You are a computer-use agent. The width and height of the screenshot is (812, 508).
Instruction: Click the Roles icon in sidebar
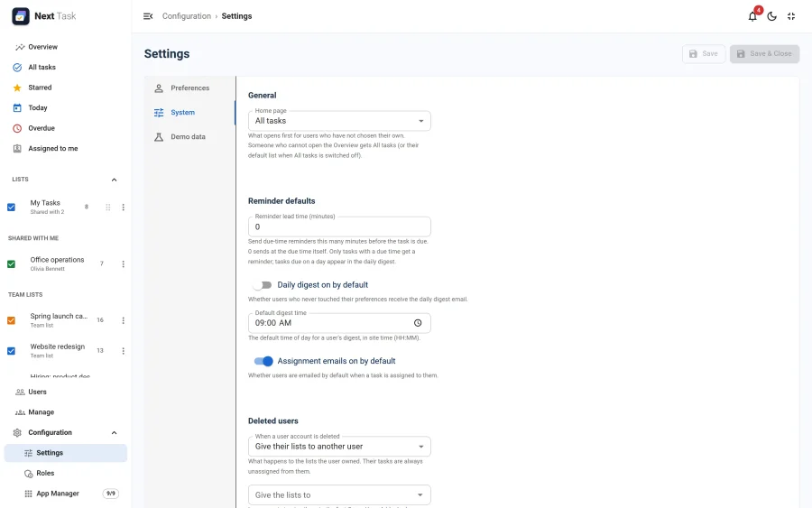click(x=29, y=474)
